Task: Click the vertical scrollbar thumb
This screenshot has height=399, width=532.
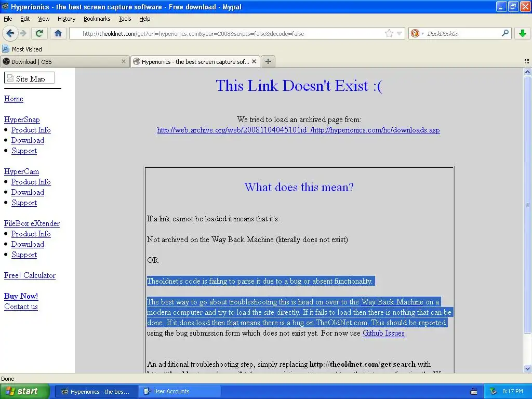Action: (x=527, y=205)
